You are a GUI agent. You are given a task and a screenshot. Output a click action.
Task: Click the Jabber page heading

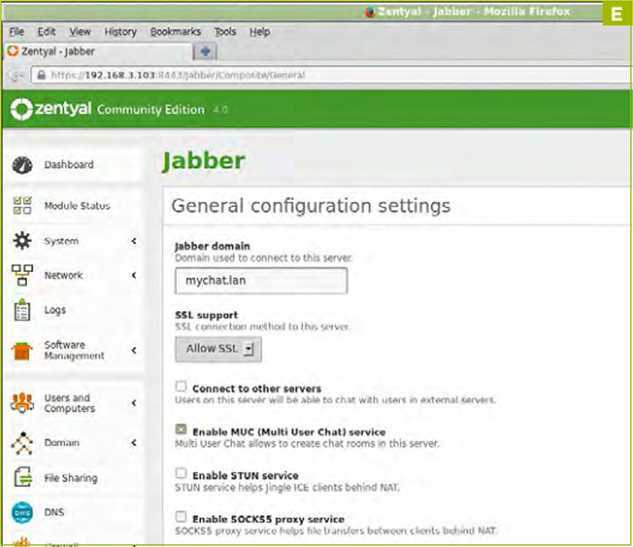(x=203, y=161)
